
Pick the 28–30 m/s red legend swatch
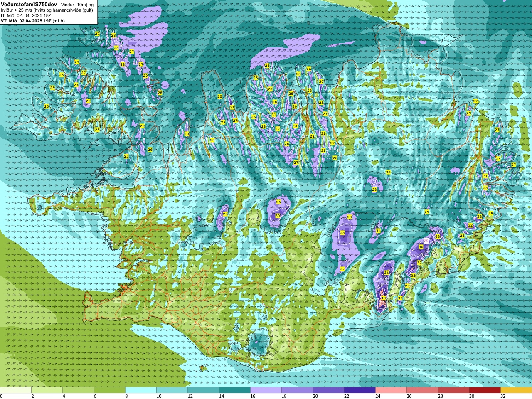[x=453, y=390]
